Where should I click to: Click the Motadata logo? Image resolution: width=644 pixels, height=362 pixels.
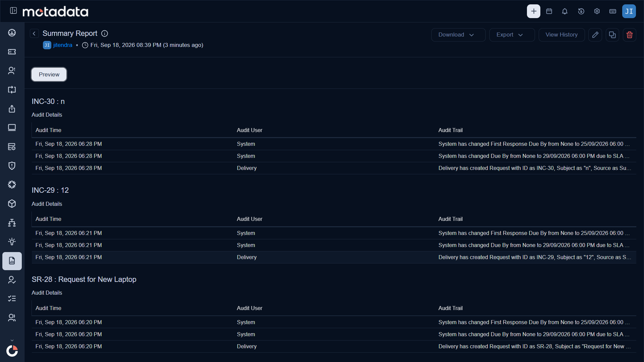pos(55,11)
